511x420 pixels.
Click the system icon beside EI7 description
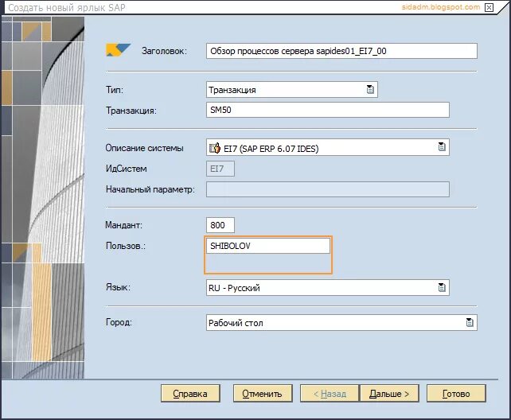click(215, 148)
